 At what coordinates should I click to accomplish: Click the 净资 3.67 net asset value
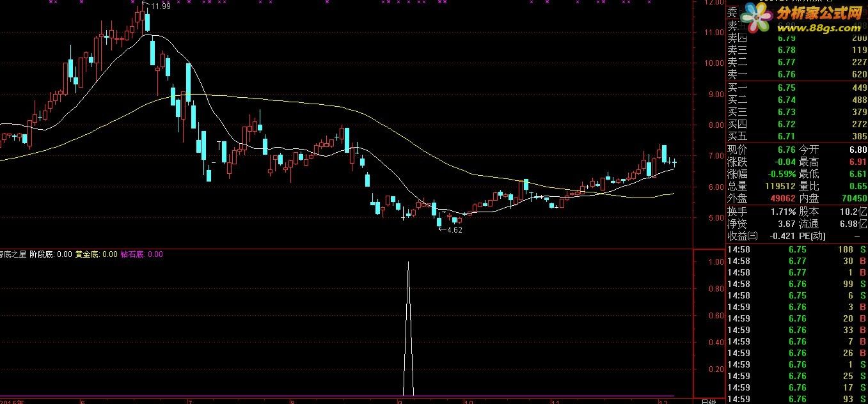click(787, 224)
